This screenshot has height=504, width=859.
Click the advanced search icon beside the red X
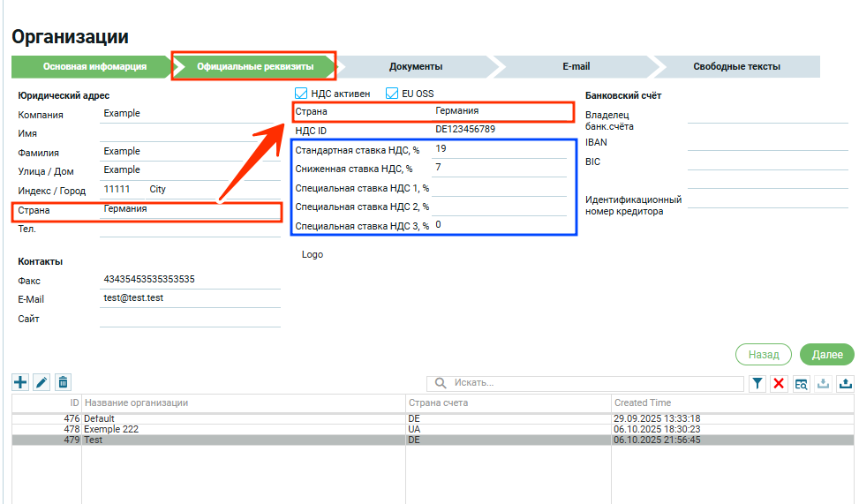(801, 383)
